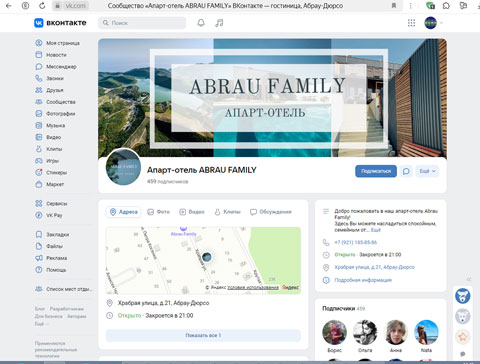This screenshot has height=364, width=480.
Task: Click the Закладки sidebar icon
Action: pos(39,234)
